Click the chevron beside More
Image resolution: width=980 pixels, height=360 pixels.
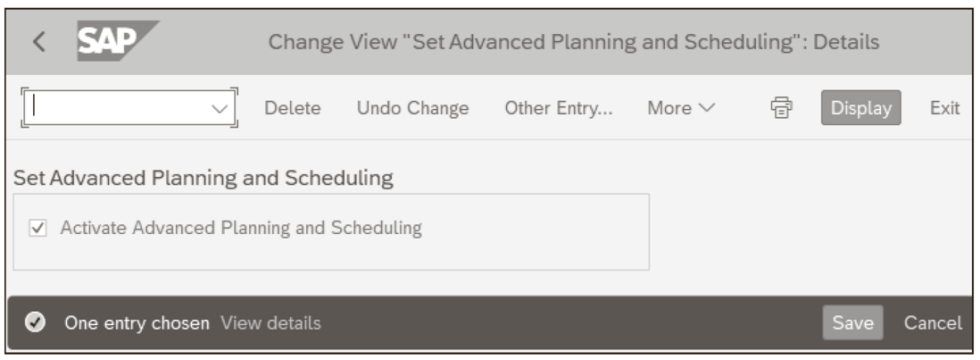(706, 108)
